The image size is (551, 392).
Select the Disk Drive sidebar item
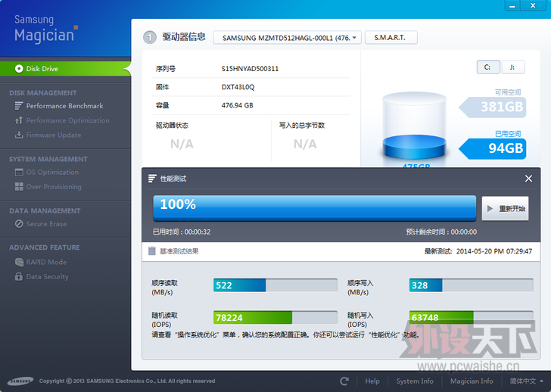pos(65,69)
